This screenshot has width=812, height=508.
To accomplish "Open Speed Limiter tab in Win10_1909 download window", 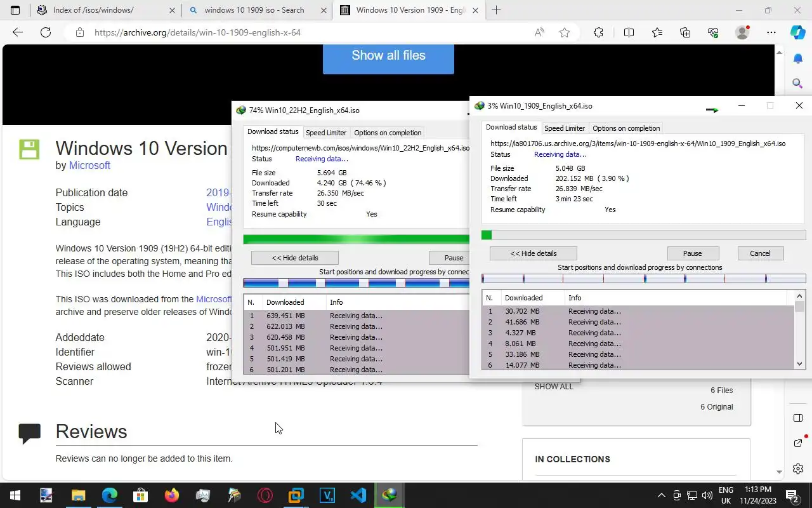I will (x=565, y=128).
